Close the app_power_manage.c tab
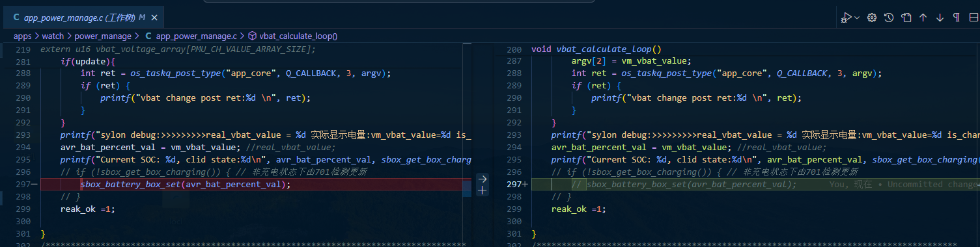Image resolution: width=980 pixels, height=247 pixels. click(x=154, y=18)
